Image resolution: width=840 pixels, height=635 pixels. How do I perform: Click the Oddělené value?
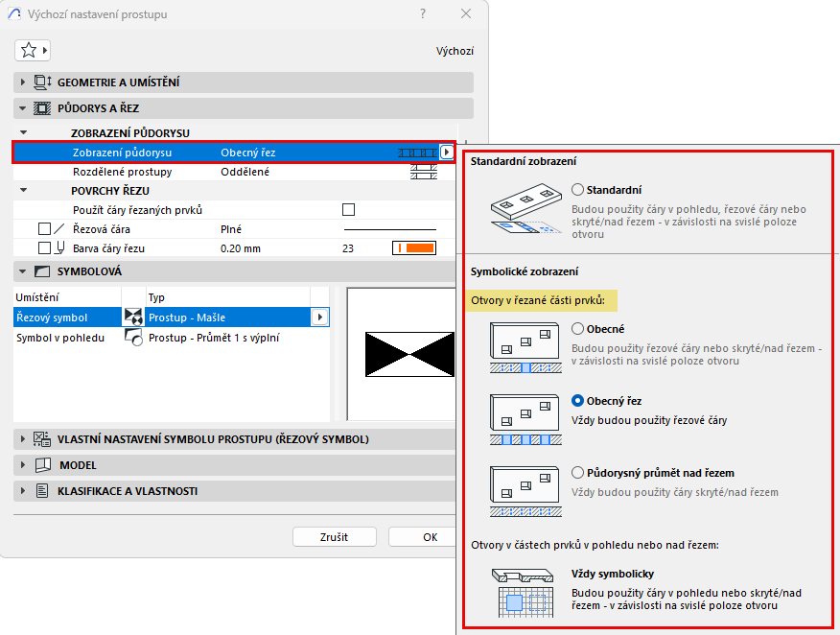click(245, 172)
